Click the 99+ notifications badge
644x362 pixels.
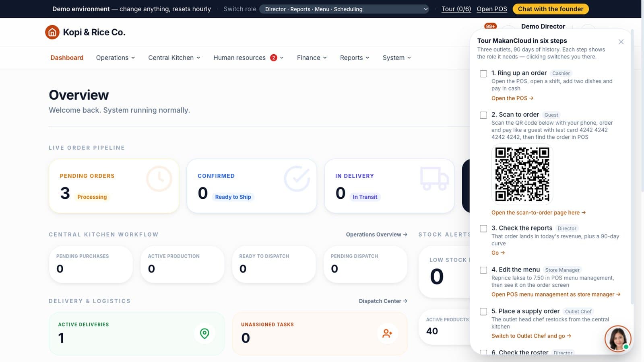point(490,26)
